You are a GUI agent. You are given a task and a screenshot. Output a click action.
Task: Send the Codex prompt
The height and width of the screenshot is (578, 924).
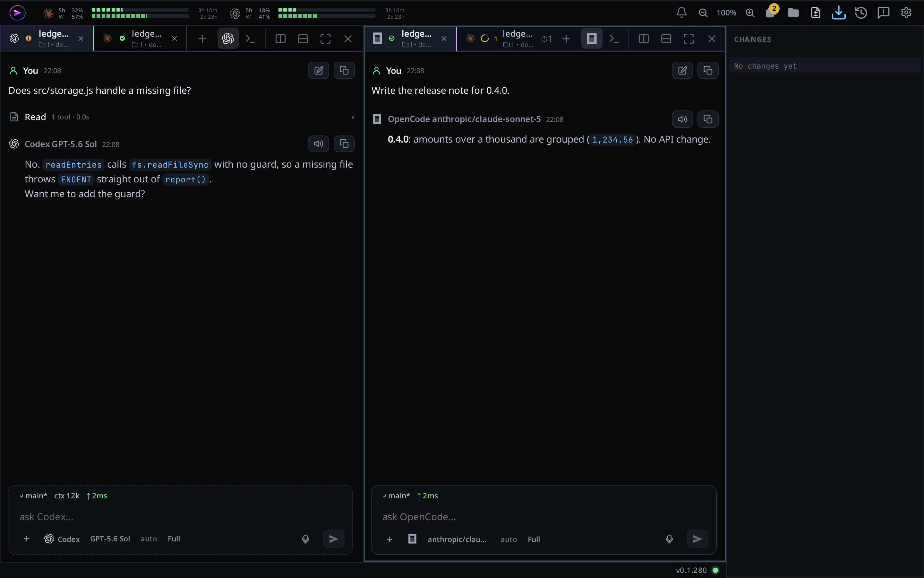coord(334,539)
